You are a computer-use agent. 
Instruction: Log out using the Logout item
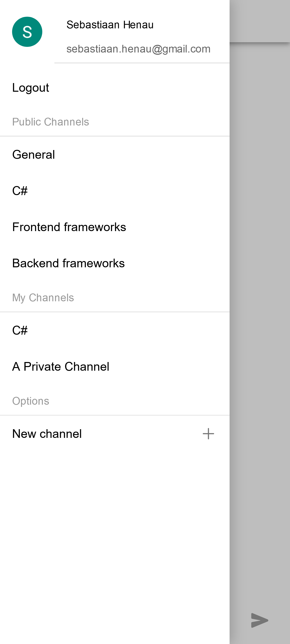(31, 88)
